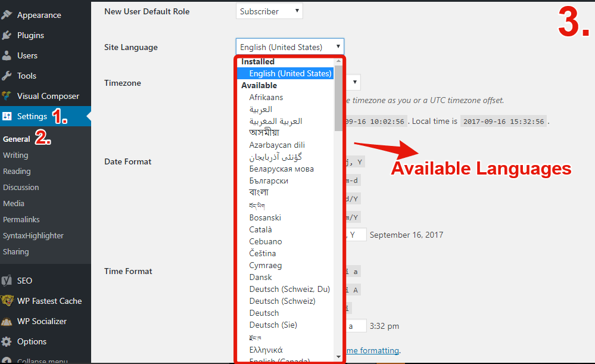Click the language list scrollbar down arrow
595x364 pixels.
pos(338,357)
